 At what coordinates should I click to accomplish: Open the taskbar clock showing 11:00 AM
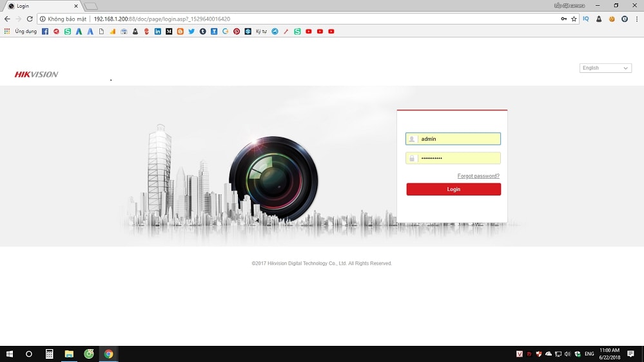click(609, 354)
